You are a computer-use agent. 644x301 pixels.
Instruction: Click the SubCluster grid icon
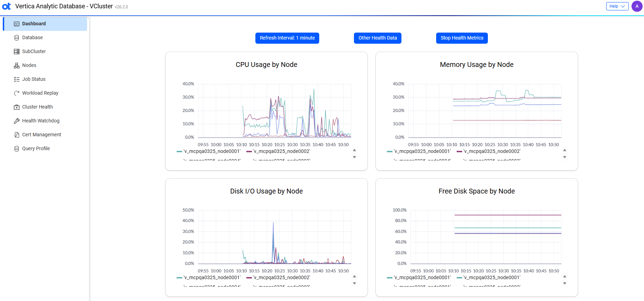pyautogui.click(x=17, y=51)
